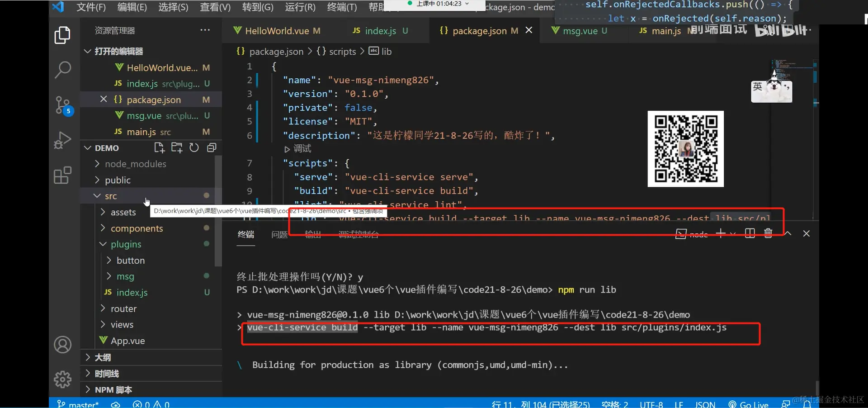Screen dimensions: 868x408
Task: Close the package.json editor tab
Action: pyautogui.click(x=529, y=30)
